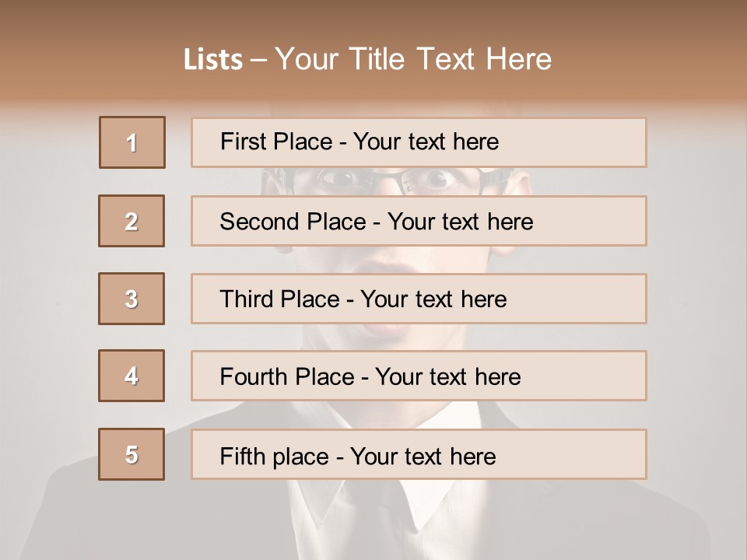Select the "Second Place" text box
The height and width of the screenshot is (560, 747).
pos(419,221)
